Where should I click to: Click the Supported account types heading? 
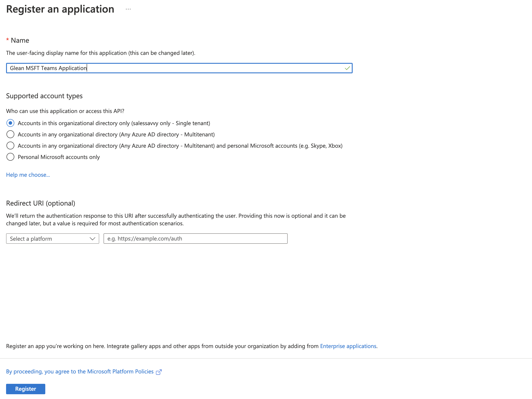click(44, 96)
